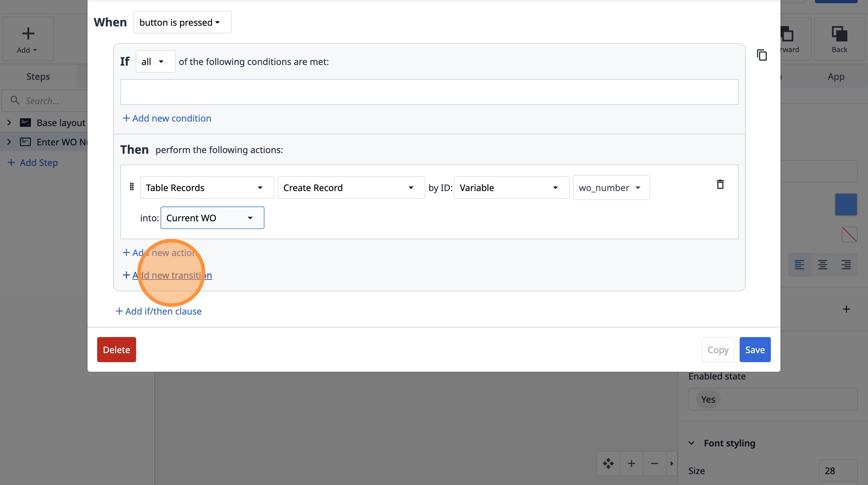Click the pan/fit canvas arrows icon
Viewport: 868px width, 485px height.
point(608,463)
